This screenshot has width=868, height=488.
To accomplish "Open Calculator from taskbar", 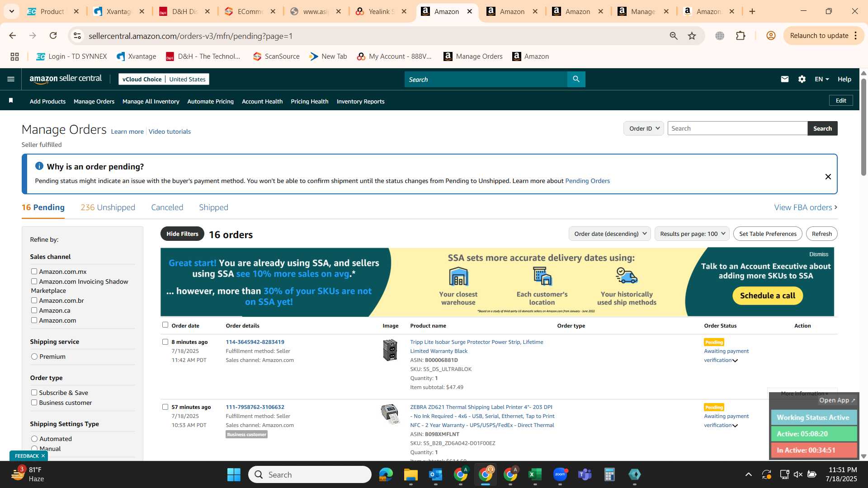I will (x=609, y=474).
